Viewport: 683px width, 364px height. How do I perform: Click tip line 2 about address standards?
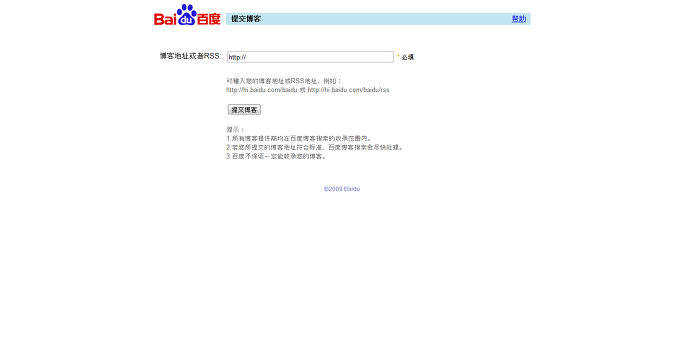(316, 147)
